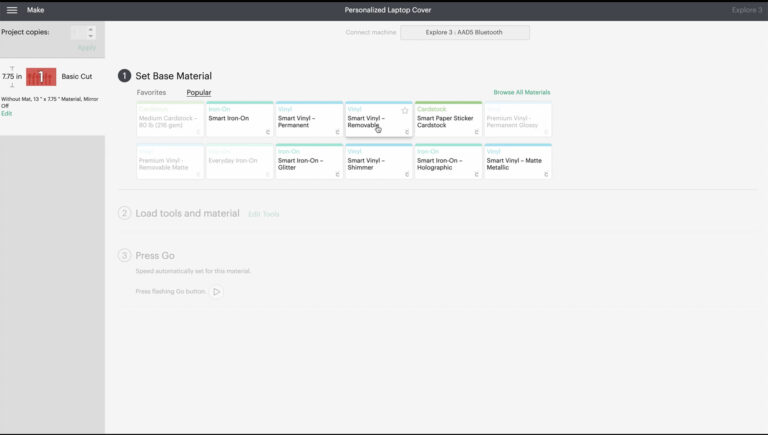Open the hamburger menu icon

(x=12, y=10)
